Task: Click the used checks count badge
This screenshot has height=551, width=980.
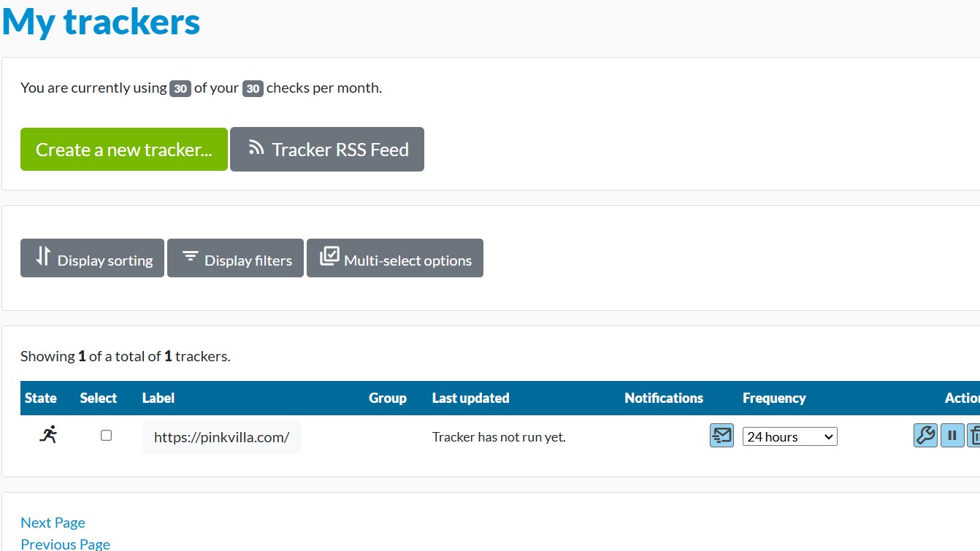Action: coord(180,88)
